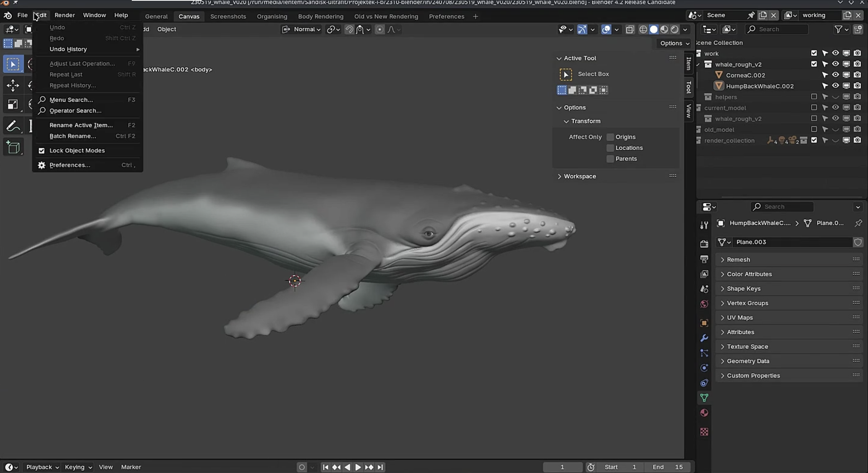Image resolution: width=868 pixels, height=473 pixels.
Task: Open the Modifiers wrench tab
Action: click(704, 338)
